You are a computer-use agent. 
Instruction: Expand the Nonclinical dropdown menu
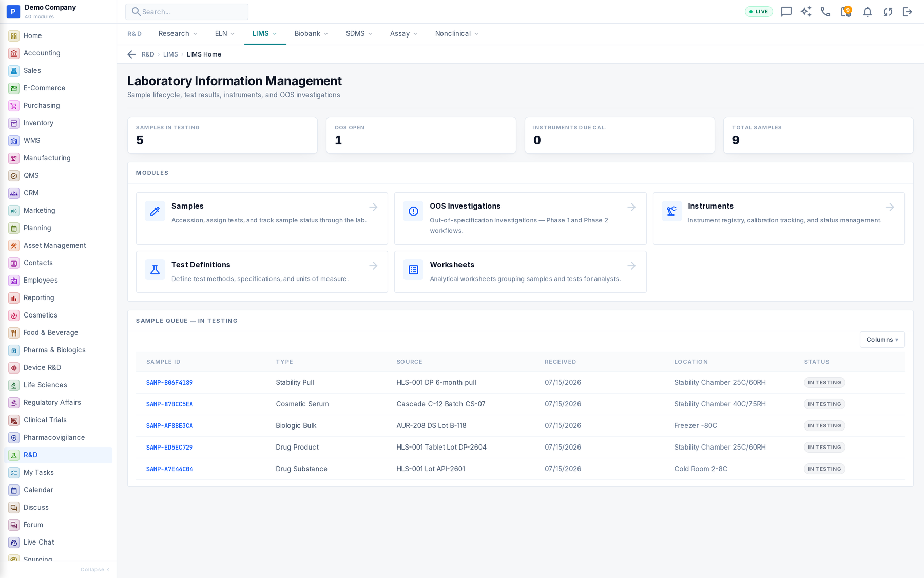pyautogui.click(x=457, y=34)
